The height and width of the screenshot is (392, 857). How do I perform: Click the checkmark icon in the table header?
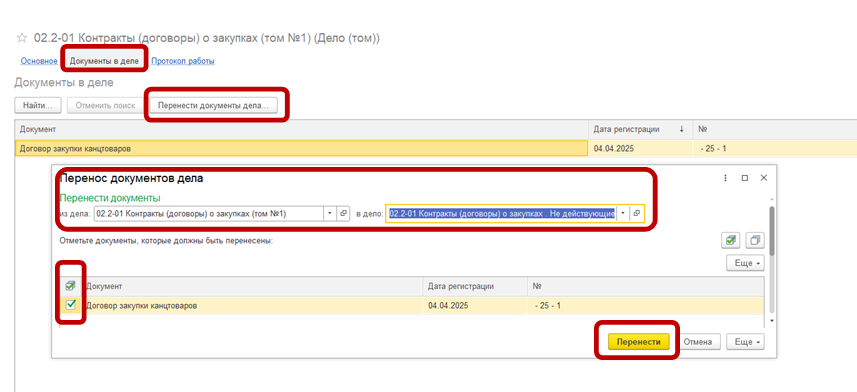click(x=70, y=286)
